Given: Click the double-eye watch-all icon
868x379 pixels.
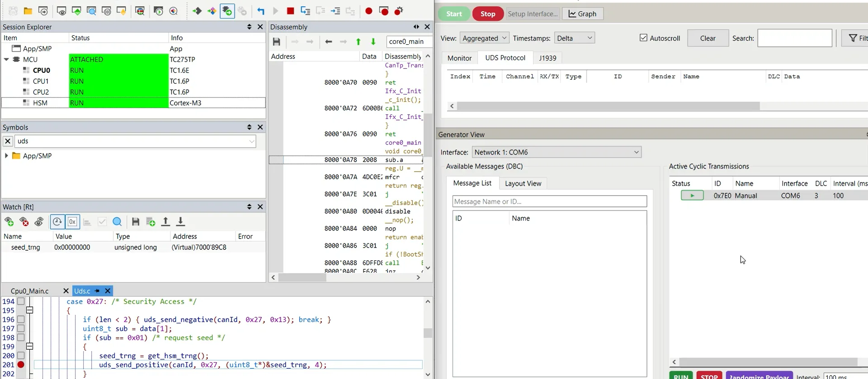Looking at the screenshot, I should [x=39, y=222].
